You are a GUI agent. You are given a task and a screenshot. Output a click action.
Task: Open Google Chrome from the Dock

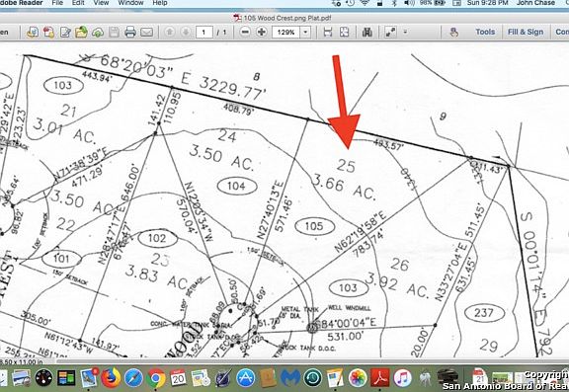click(156, 378)
